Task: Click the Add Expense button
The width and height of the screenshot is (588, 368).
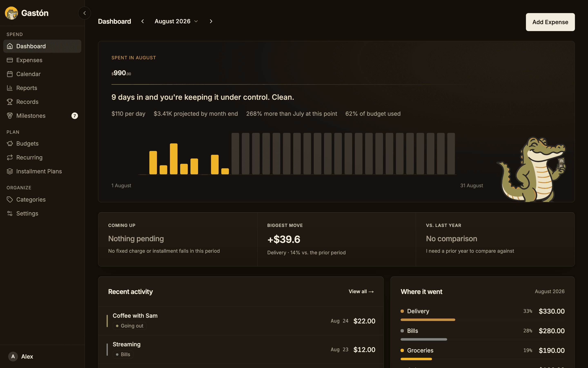Action: click(x=550, y=22)
